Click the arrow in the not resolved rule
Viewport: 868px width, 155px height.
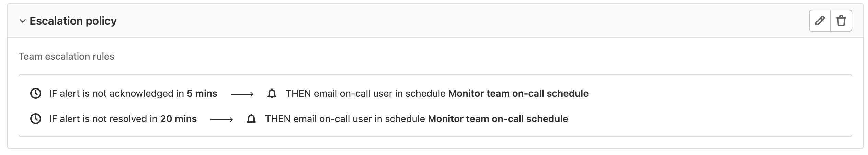point(221,120)
